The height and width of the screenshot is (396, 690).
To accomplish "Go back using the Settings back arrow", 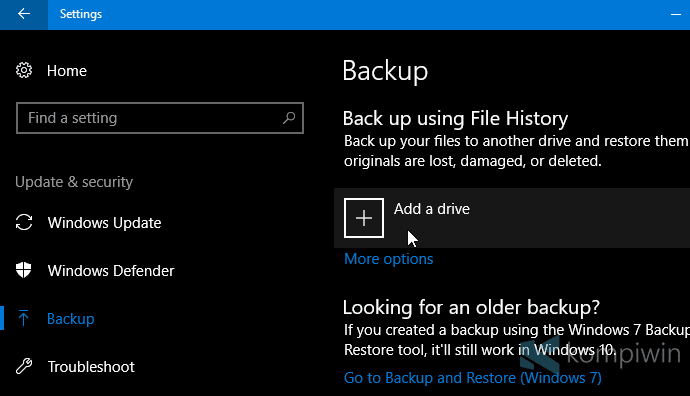I will click(x=24, y=14).
